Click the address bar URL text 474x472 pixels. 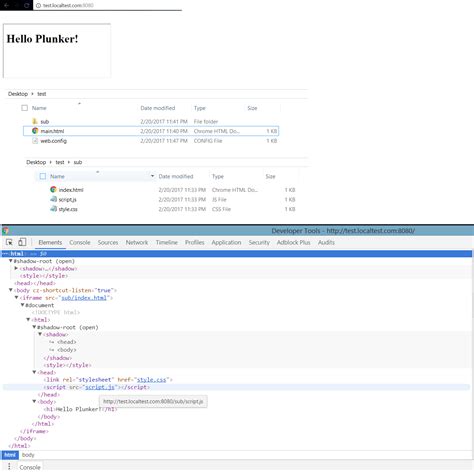[68, 5]
